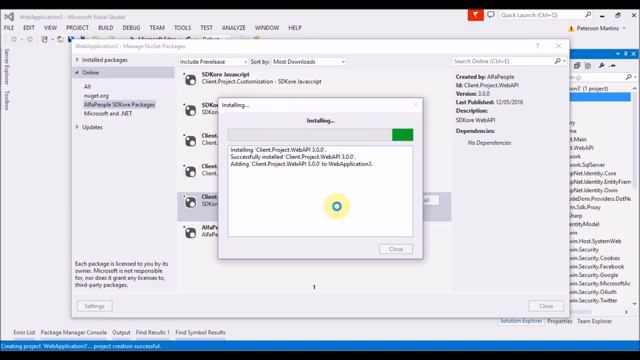This screenshot has width=640, height=360.
Task: Open the Toolbox side tab
Action: pos(7,100)
